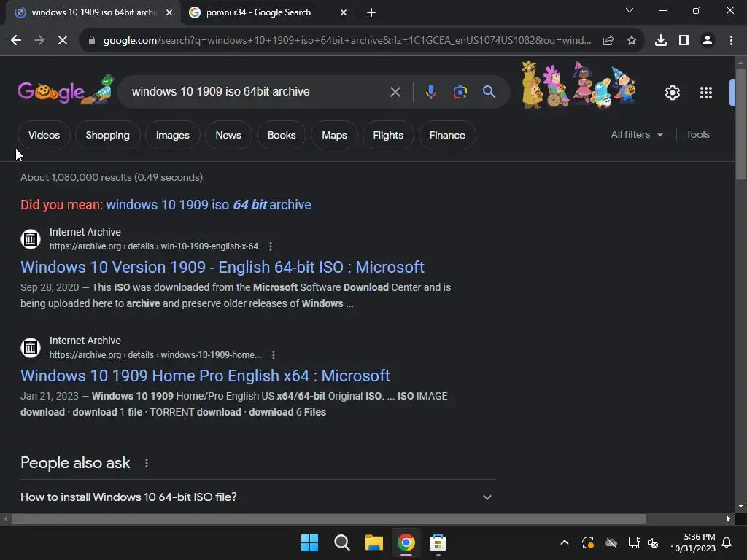
Task: Open Google quick settings gear
Action: 672,93
